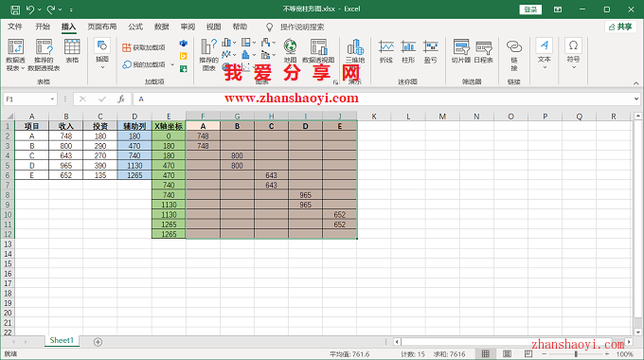Collapse the ribbon with the chevron

[x=635, y=83]
